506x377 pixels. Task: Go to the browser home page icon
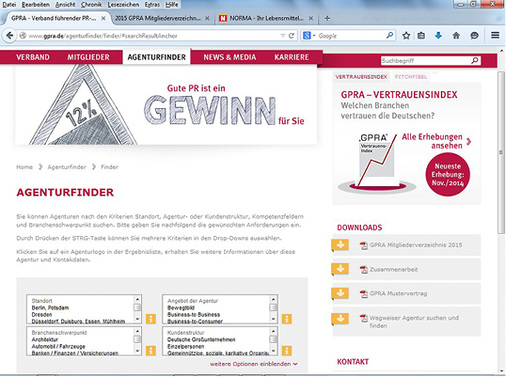point(456,35)
